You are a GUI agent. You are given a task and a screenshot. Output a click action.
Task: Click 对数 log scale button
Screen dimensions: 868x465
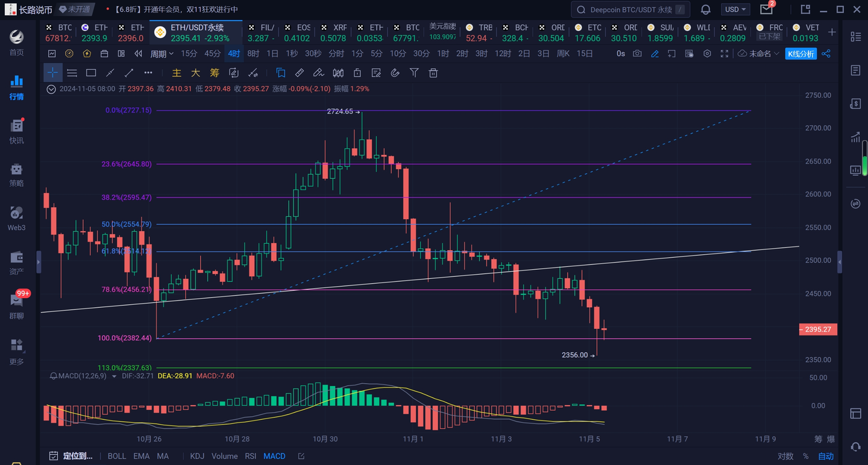point(785,456)
